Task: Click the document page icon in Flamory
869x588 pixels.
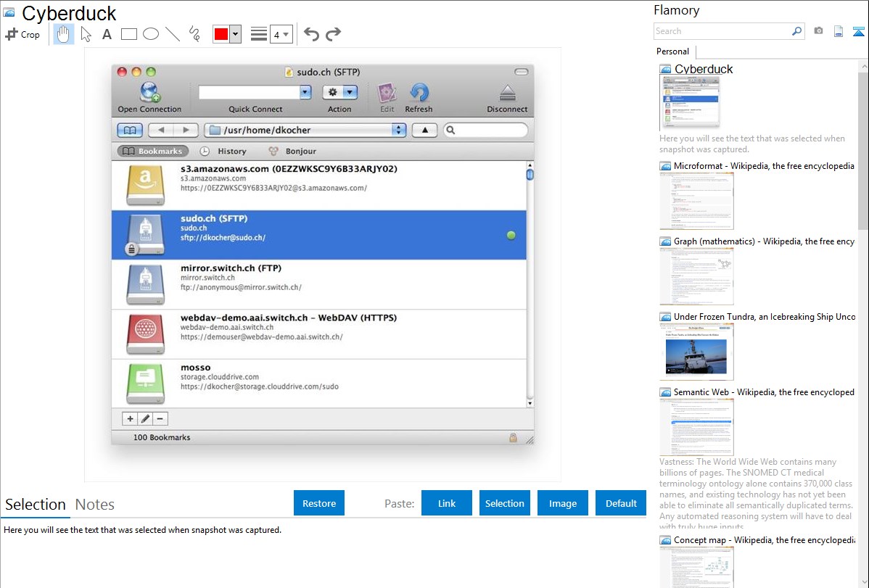Action: 839,31
